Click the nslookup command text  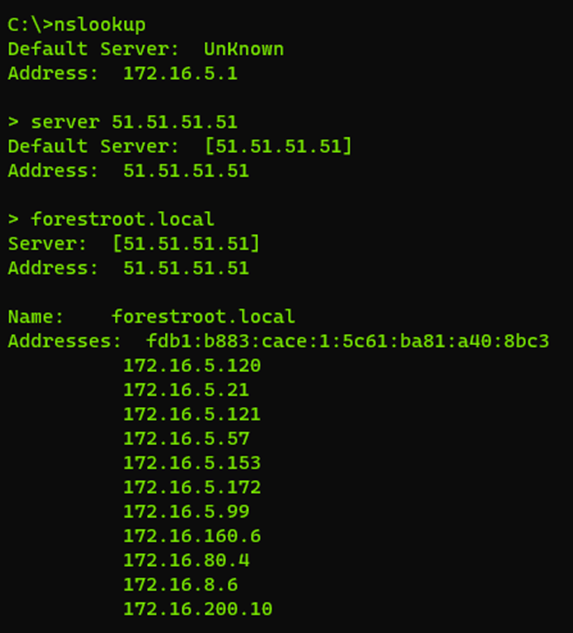coord(100,25)
